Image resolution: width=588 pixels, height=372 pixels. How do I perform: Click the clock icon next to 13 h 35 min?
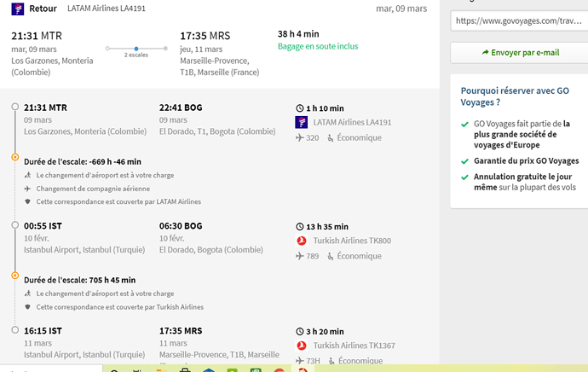coord(300,227)
